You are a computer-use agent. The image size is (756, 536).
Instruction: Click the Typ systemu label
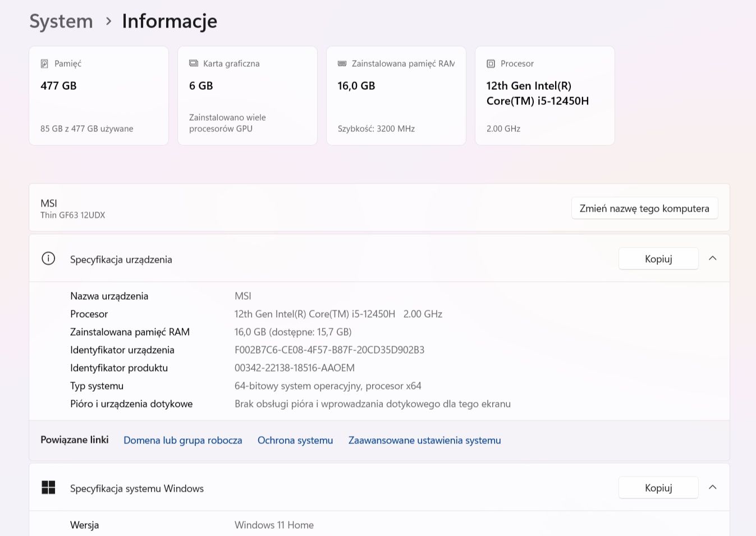click(97, 386)
